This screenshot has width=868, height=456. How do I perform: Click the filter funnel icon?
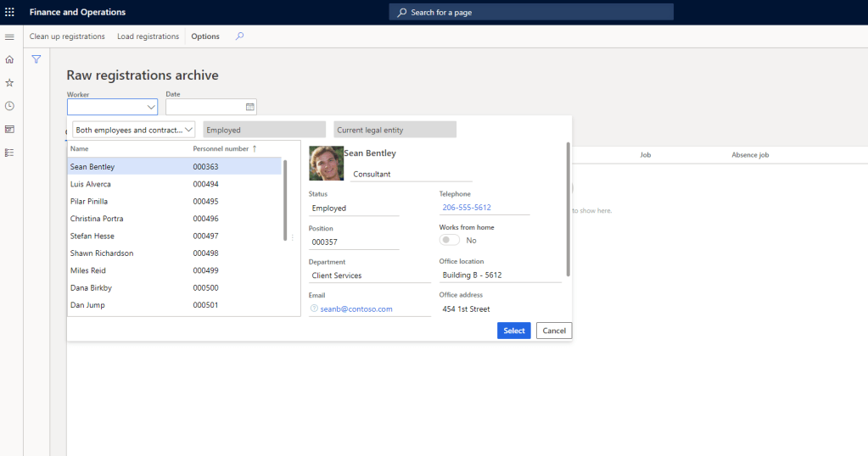pyautogui.click(x=36, y=59)
